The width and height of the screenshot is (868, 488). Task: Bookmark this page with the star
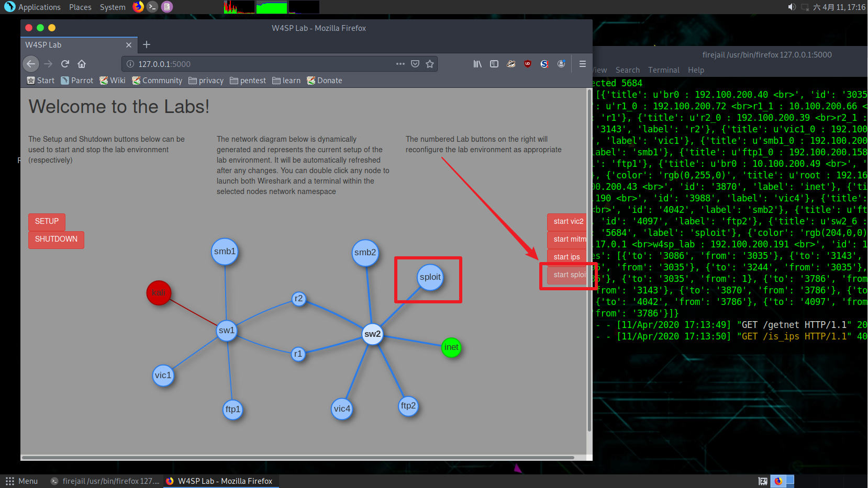coord(430,64)
